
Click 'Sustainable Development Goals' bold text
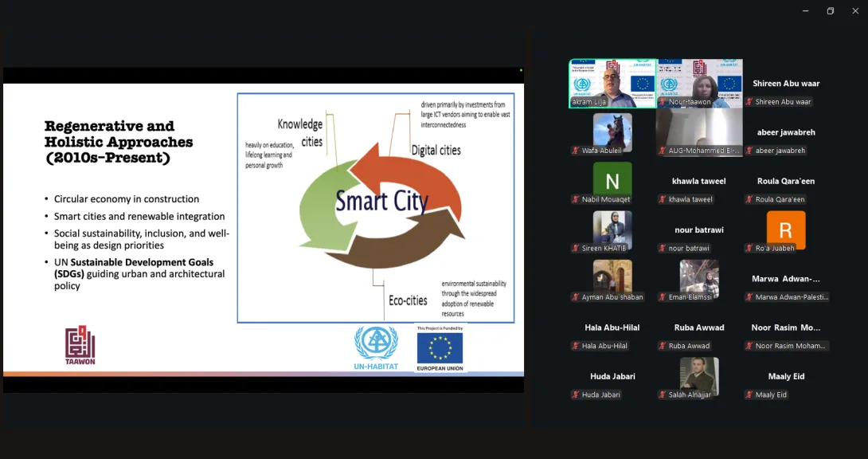(142, 262)
